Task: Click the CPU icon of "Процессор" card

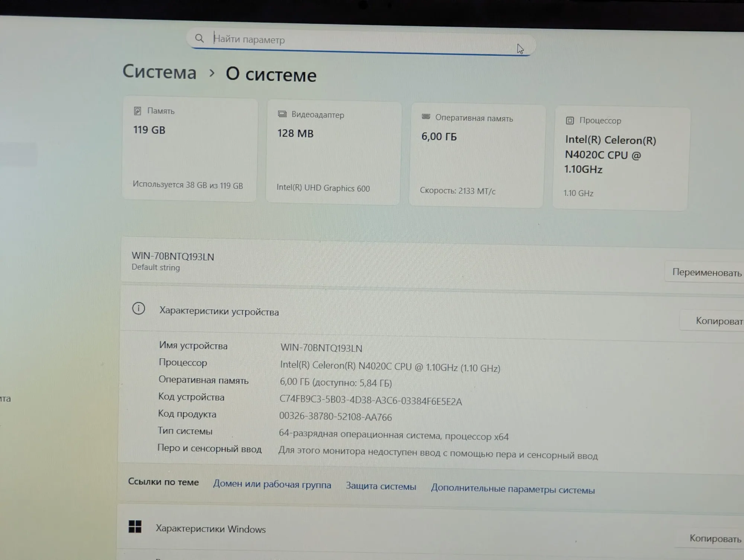Action: 570,120
